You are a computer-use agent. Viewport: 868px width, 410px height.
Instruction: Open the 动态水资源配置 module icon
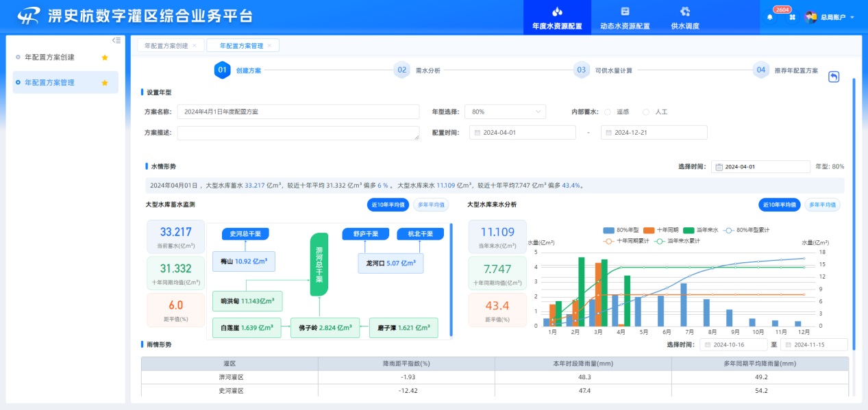624,12
